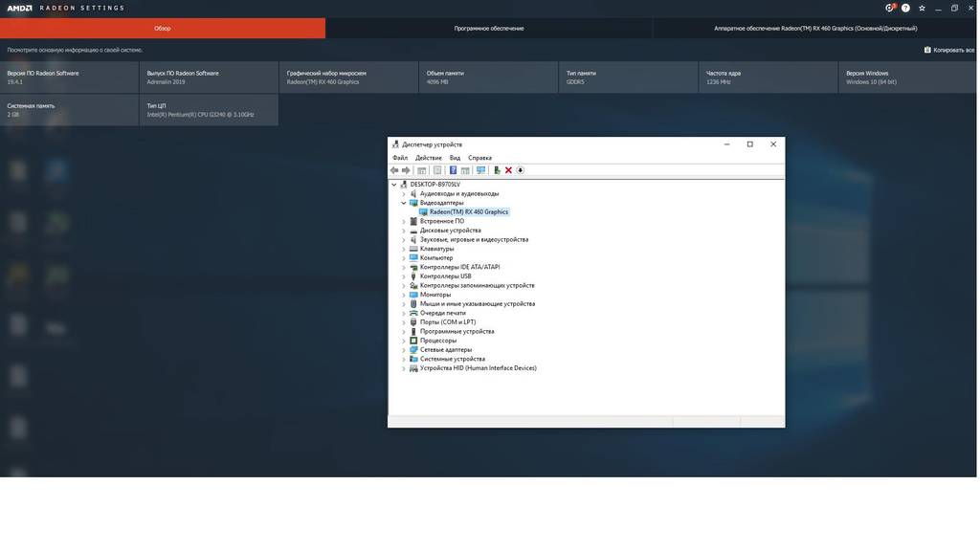
Task: Click the Тип памяти GDDR5 tile
Action: tap(629, 77)
